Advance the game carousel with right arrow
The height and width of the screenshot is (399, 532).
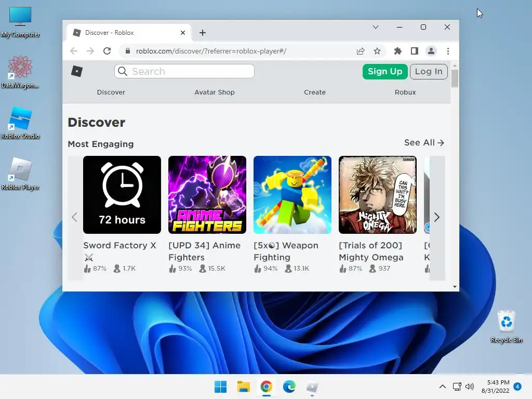point(437,217)
